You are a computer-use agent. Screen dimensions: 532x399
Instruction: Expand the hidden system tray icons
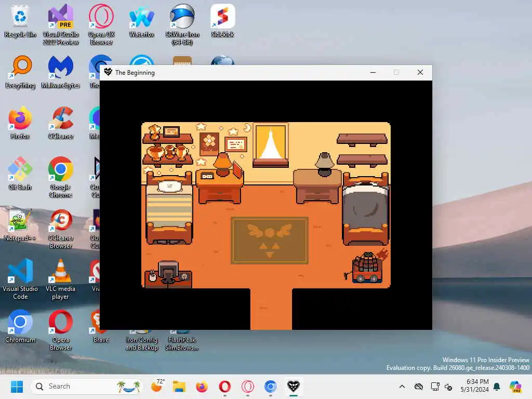tap(402, 386)
